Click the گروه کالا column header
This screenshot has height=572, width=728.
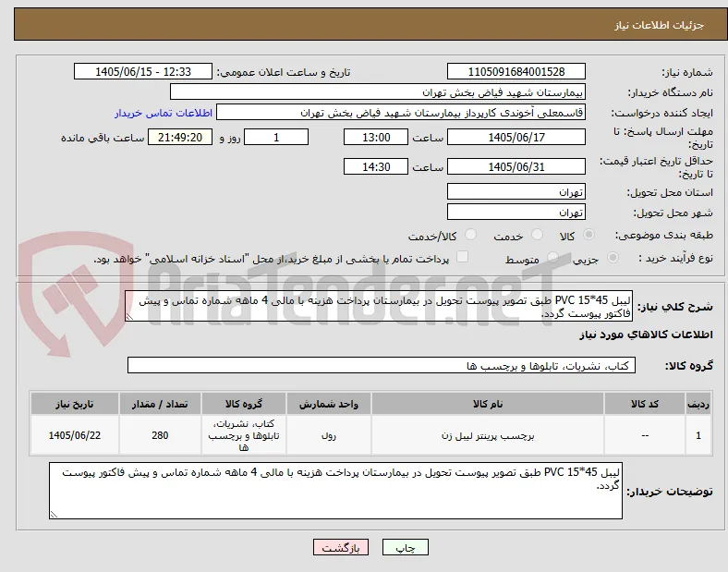point(244,404)
